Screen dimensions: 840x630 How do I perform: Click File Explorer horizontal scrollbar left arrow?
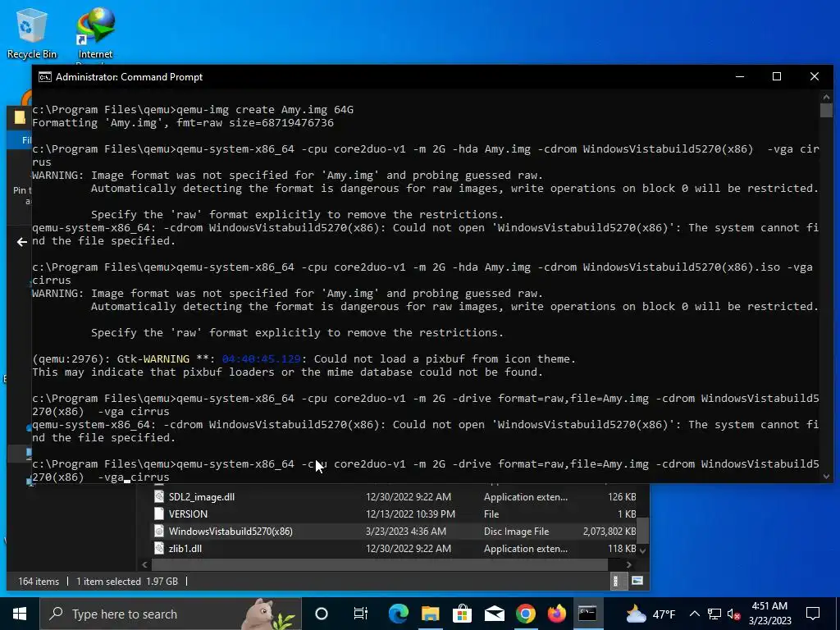[144, 564]
